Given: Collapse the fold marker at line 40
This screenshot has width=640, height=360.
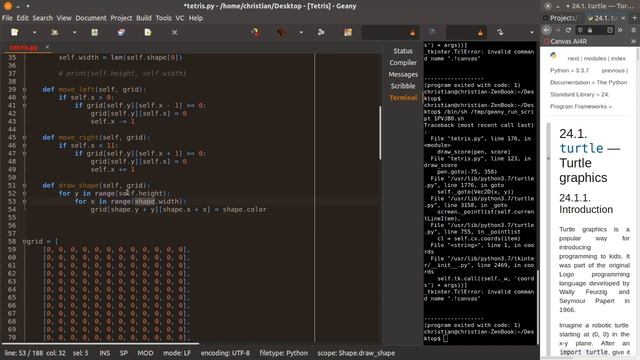Looking at the screenshot, I should tap(24, 98).
